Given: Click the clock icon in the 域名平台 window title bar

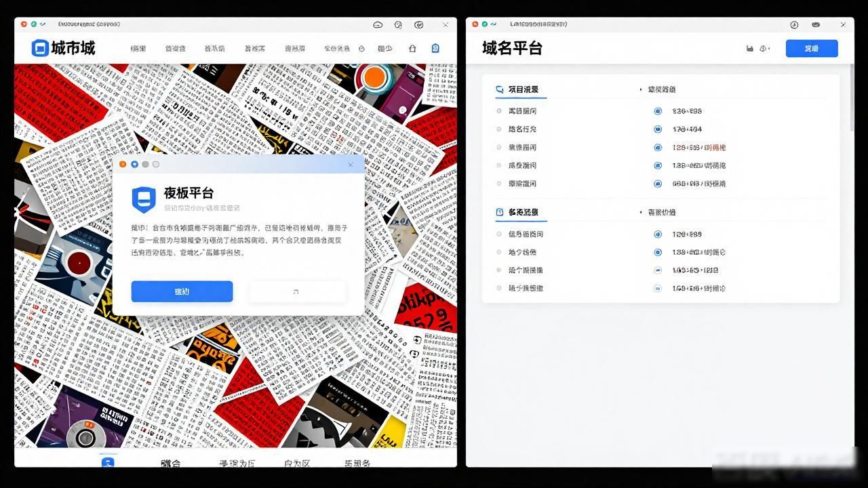Looking at the screenshot, I should pos(794,24).
